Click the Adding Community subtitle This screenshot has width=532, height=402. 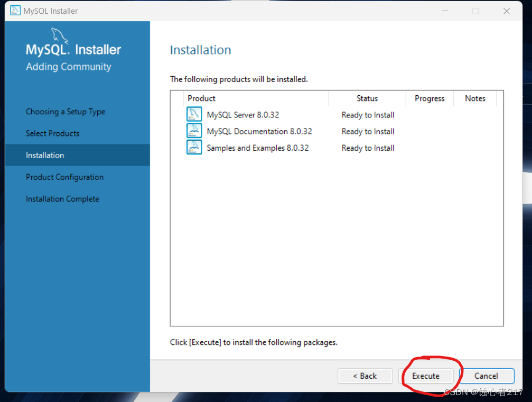click(69, 67)
